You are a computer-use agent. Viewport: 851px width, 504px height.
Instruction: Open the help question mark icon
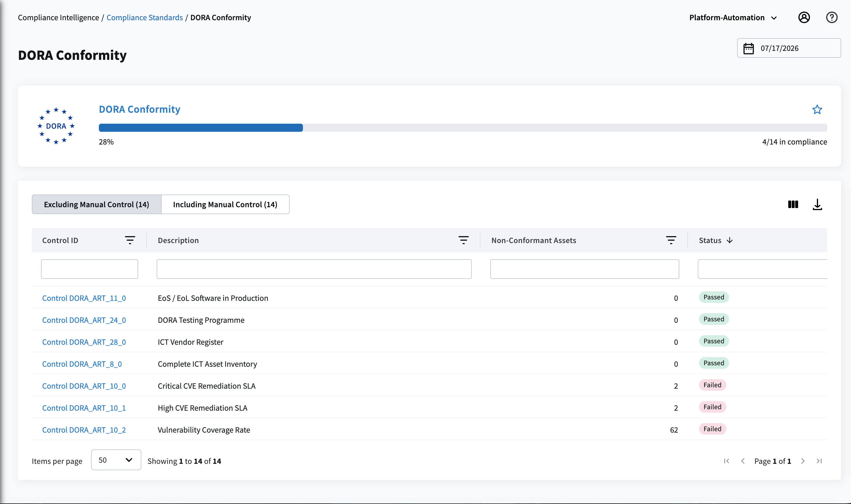pyautogui.click(x=832, y=17)
